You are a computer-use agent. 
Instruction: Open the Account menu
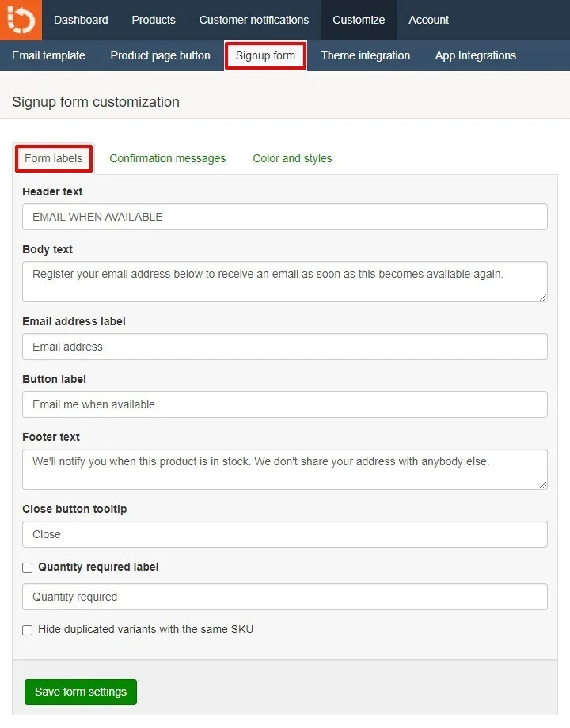428,20
